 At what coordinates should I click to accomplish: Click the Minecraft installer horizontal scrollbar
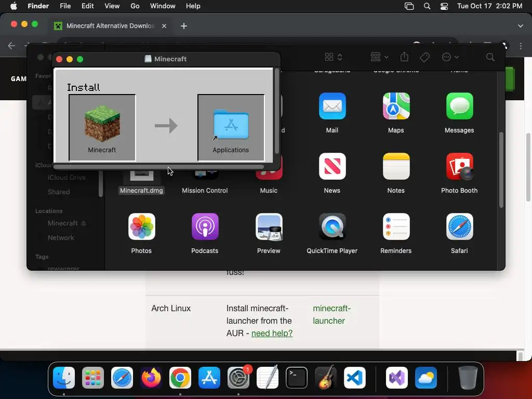pyautogui.click(x=158, y=167)
